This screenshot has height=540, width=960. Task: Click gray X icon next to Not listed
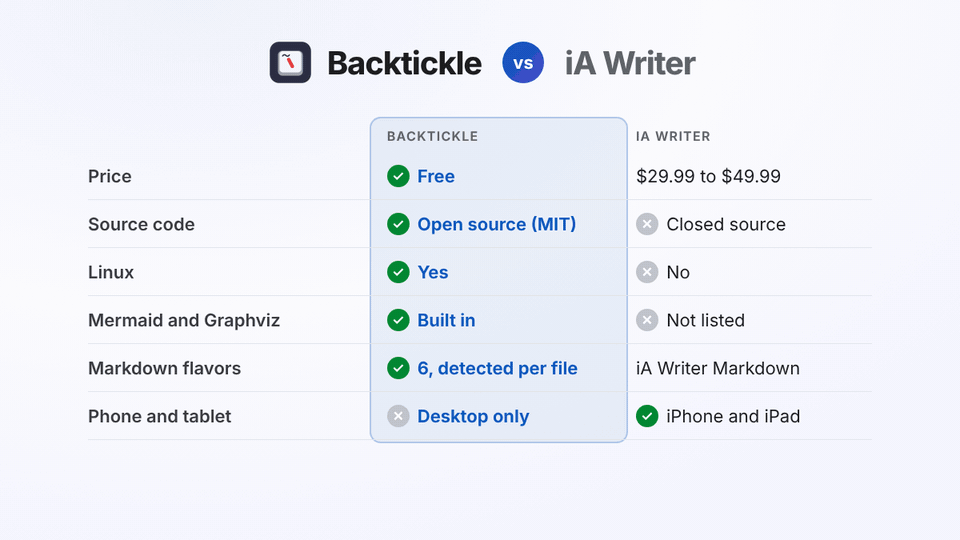click(x=647, y=320)
